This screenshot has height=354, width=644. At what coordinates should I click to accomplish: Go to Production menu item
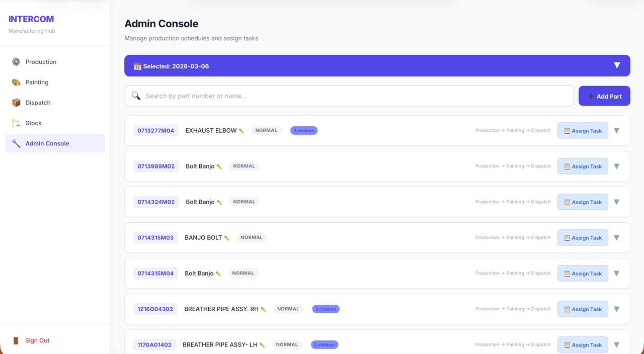point(55,62)
